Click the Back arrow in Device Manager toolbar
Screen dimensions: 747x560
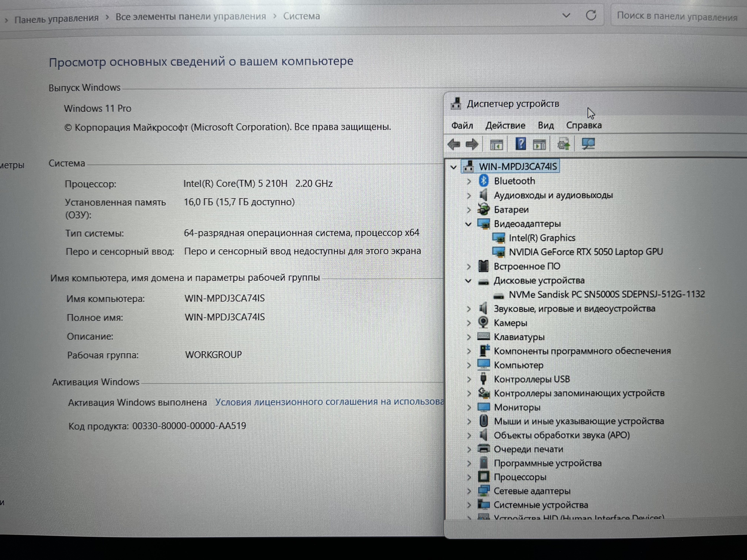(x=454, y=144)
